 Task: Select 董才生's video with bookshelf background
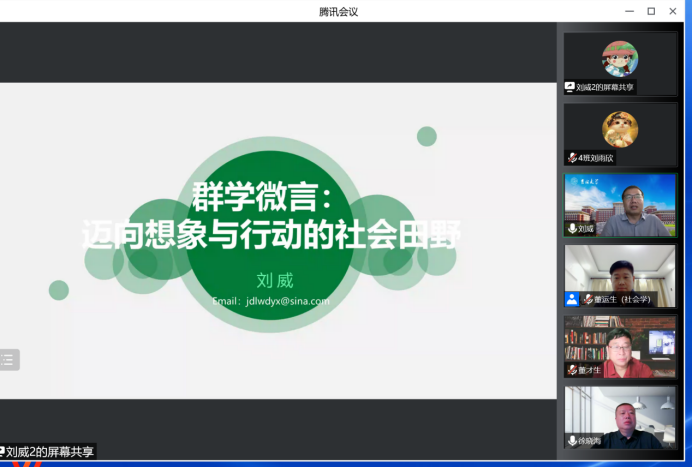(x=619, y=343)
